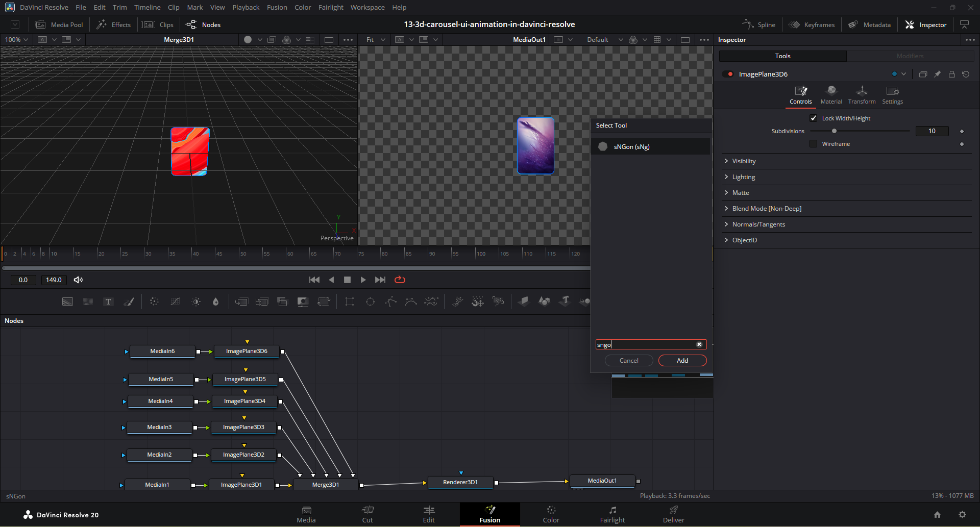Enable the Wireframe checkbox
The width and height of the screenshot is (980, 527).
tap(814, 144)
